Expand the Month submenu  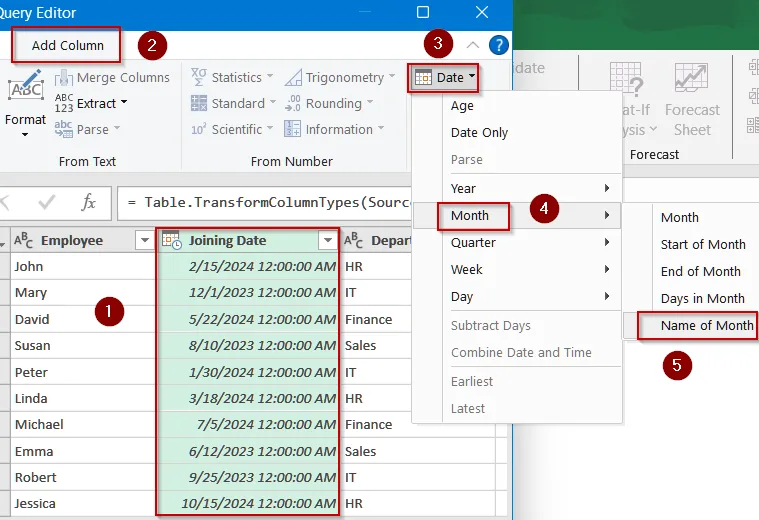pos(517,215)
